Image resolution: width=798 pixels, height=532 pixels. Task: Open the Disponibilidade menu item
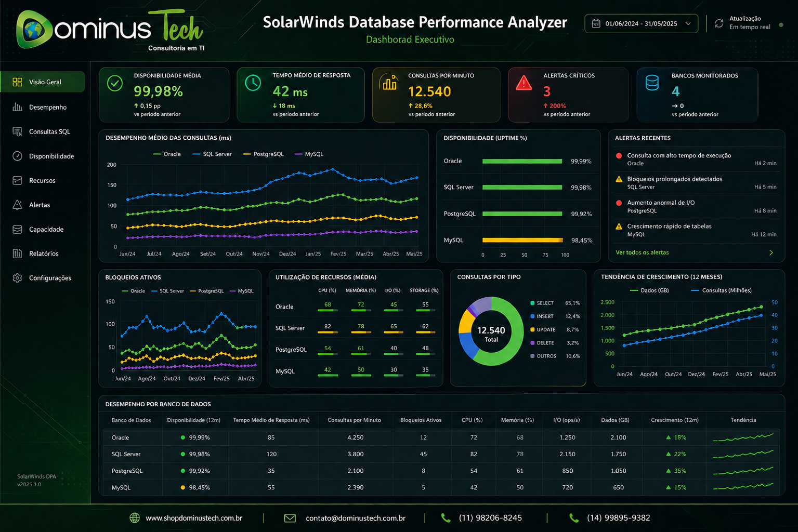(43, 156)
